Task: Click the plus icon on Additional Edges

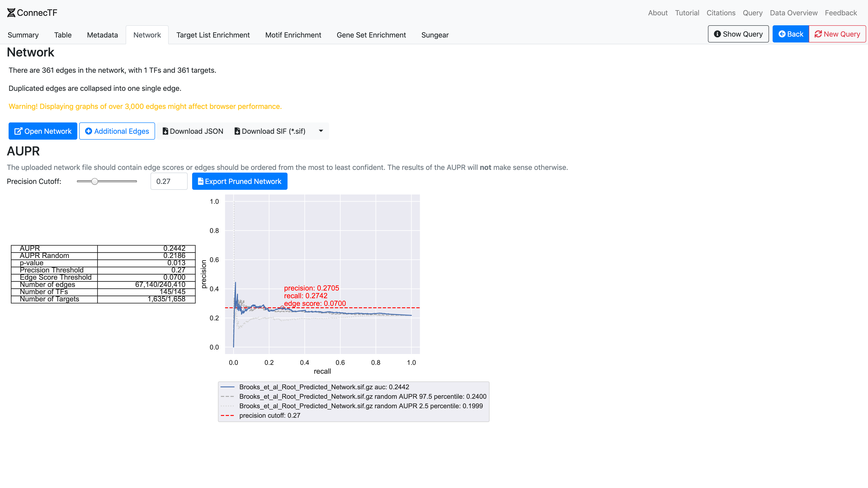Action: [89, 131]
